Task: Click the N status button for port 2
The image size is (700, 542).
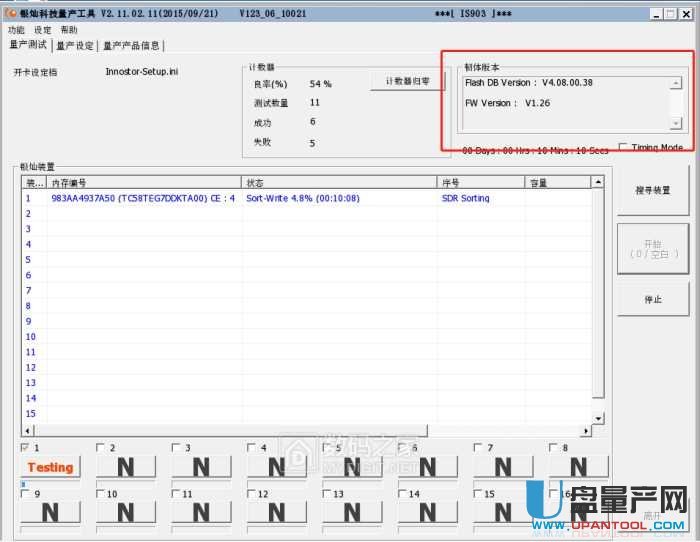Action: point(125,467)
